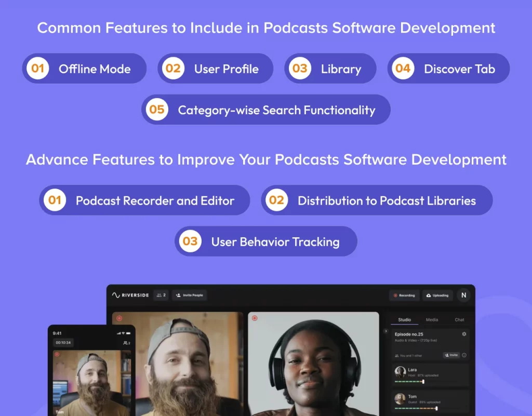Click the battery icon in the phone status bar
The width and height of the screenshot is (532, 416).
pos(128,333)
